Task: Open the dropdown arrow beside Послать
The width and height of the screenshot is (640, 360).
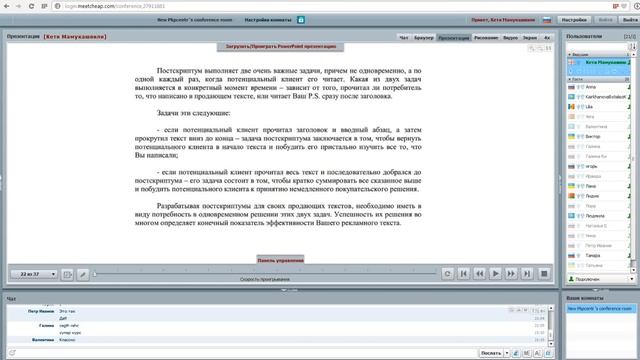Action: pos(507,353)
